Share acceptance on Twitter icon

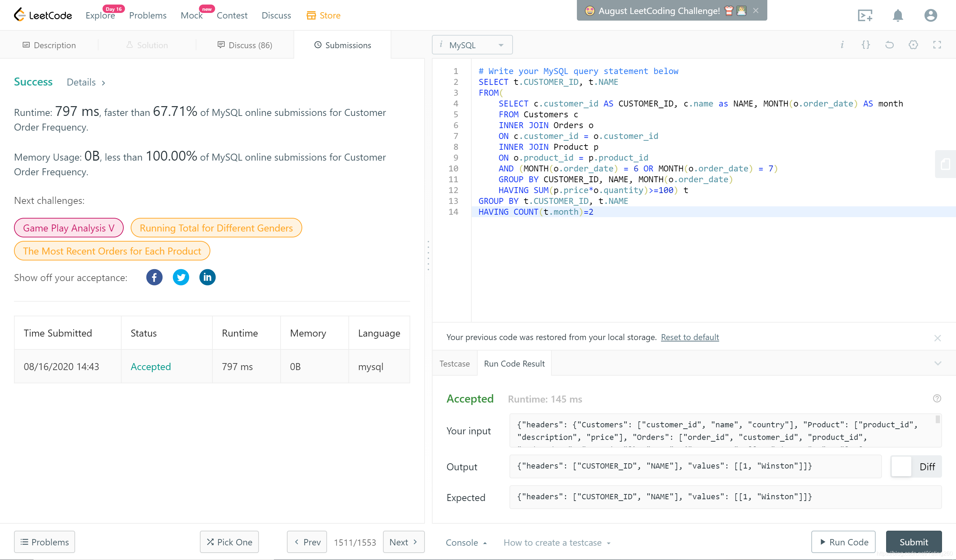[181, 277]
